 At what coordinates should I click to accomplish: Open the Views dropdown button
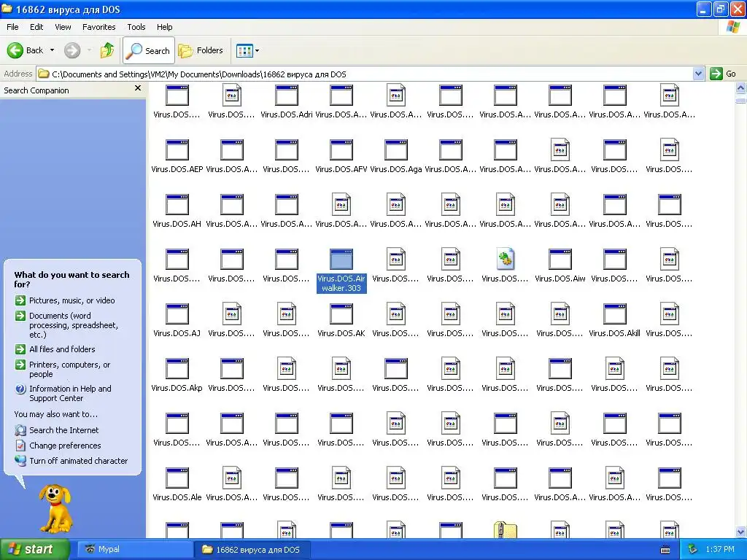pyautogui.click(x=248, y=50)
